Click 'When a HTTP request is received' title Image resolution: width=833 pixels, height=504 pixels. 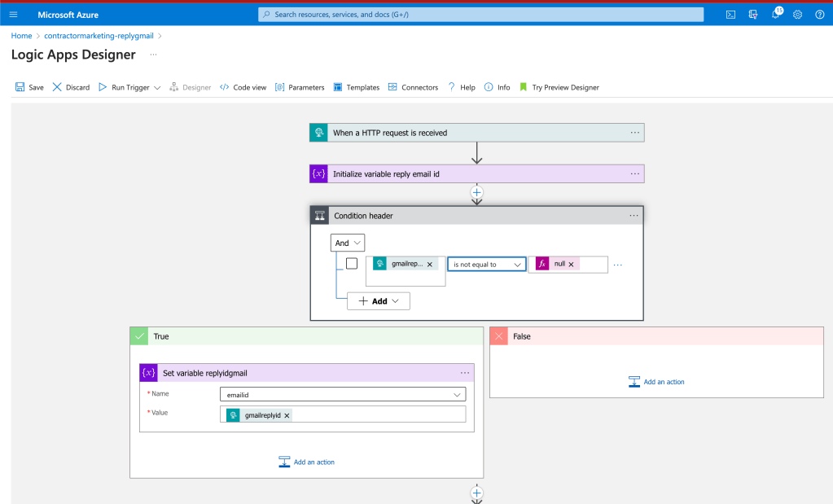(390, 133)
